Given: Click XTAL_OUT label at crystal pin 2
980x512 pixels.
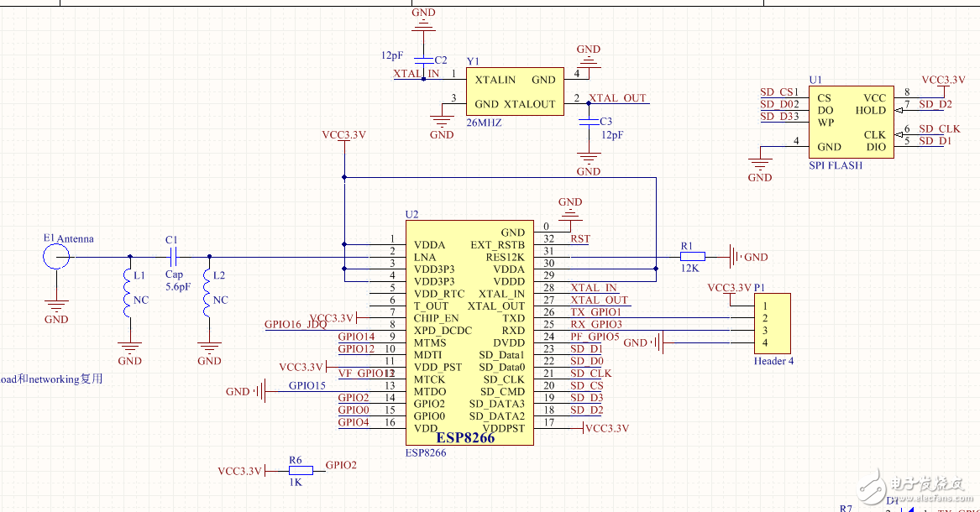Looking at the screenshot, I should pos(617,98).
